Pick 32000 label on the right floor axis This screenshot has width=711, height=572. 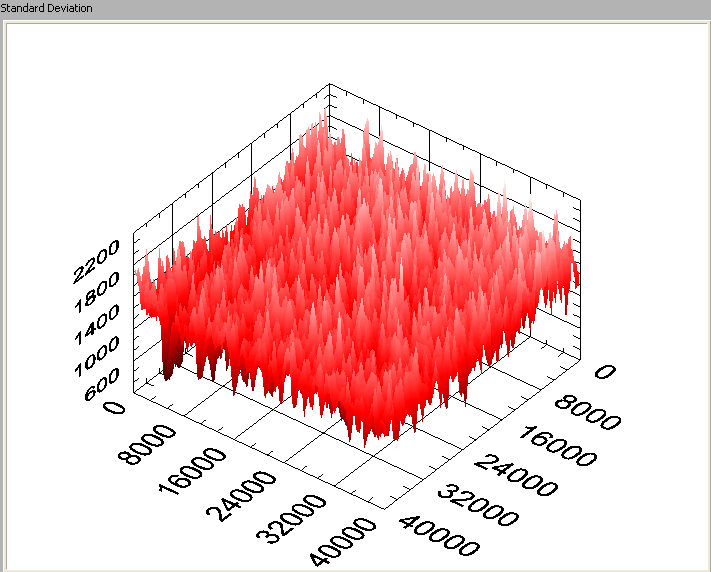pos(477,505)
